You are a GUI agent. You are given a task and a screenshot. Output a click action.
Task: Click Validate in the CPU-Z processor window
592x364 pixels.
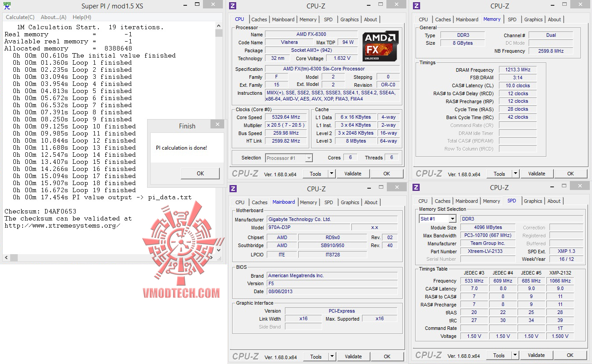[x=353, y=174]
